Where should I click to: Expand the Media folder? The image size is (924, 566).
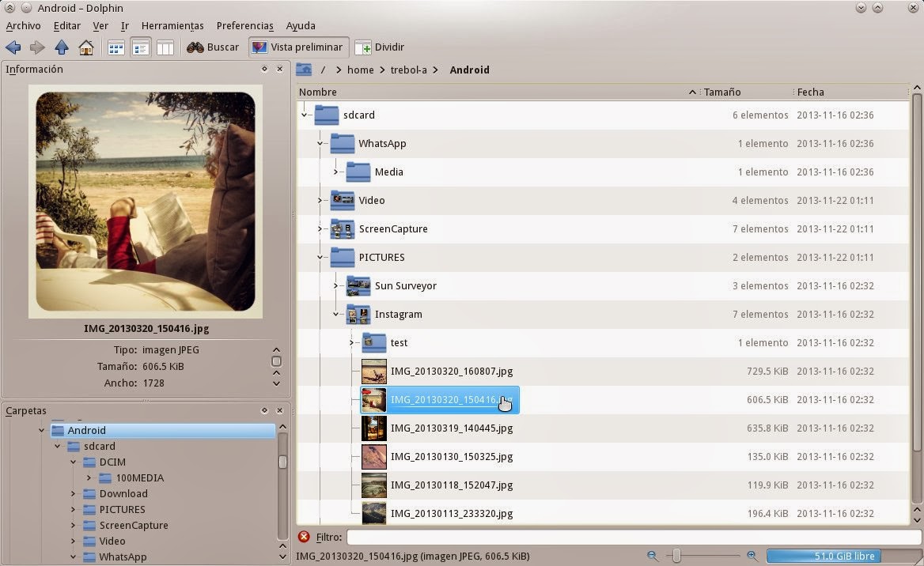(x=336, y=172)
